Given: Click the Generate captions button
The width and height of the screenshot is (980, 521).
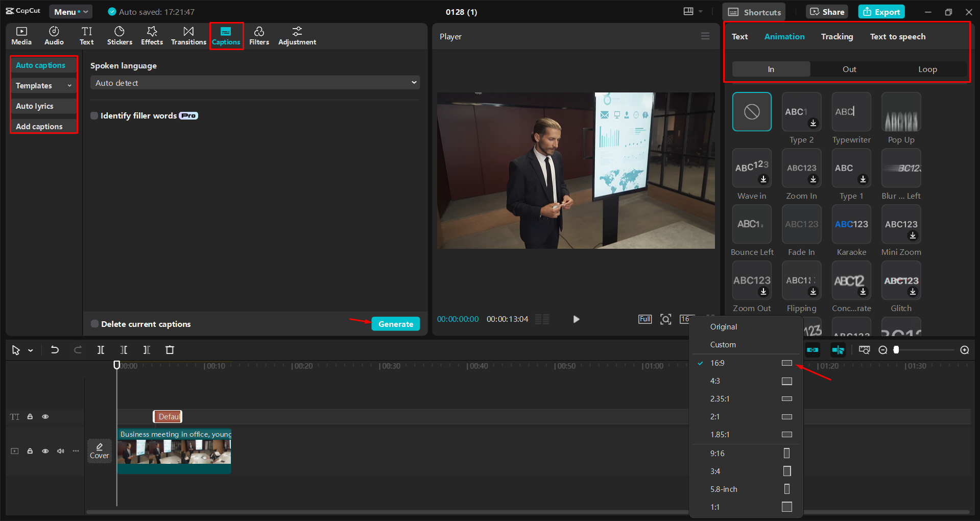Looking at the screenshot, I should point(395,324).
